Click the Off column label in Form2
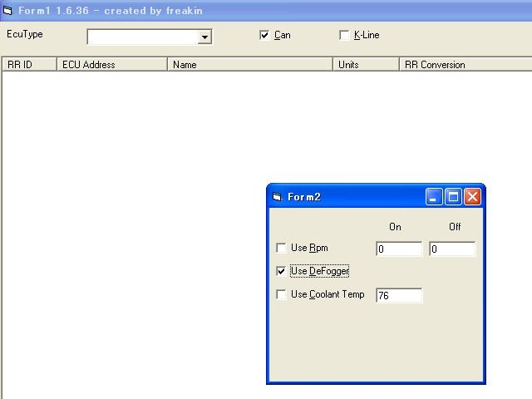Image resolution: width=532 pixels, height=399 pixels. pyautogui.click(x=455, y=227)
